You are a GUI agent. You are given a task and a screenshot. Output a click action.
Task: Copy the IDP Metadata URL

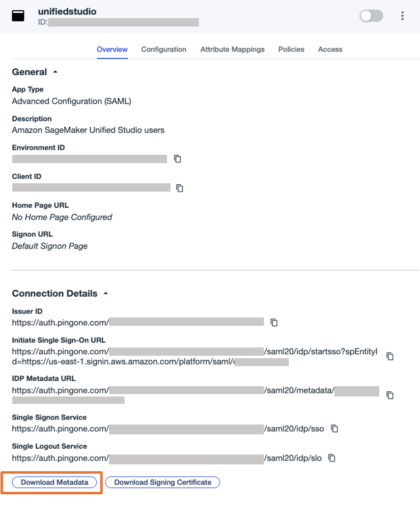[390, 395]
